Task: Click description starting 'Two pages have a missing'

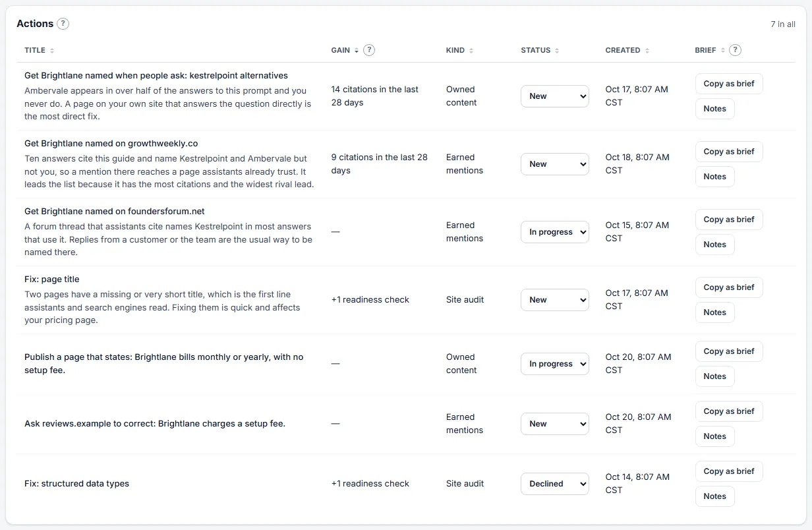Action: pyautogui.click(x=163, y=307)
